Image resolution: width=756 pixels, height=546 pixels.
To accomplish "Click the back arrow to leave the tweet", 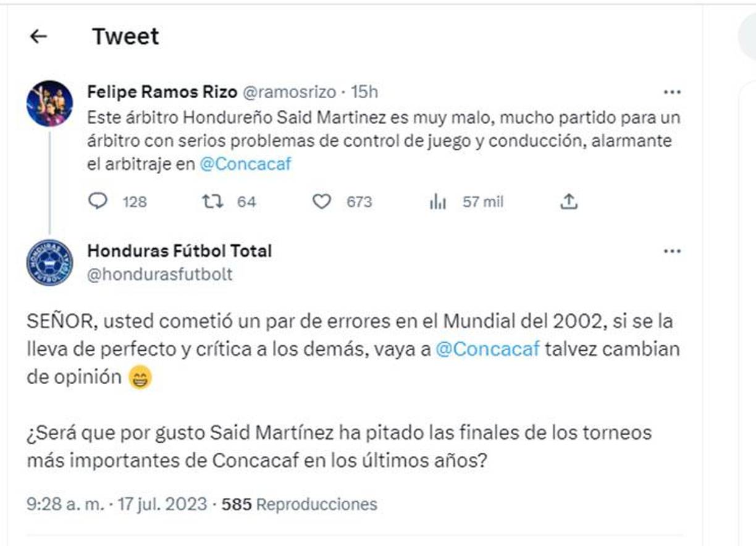I will [40, 35].
